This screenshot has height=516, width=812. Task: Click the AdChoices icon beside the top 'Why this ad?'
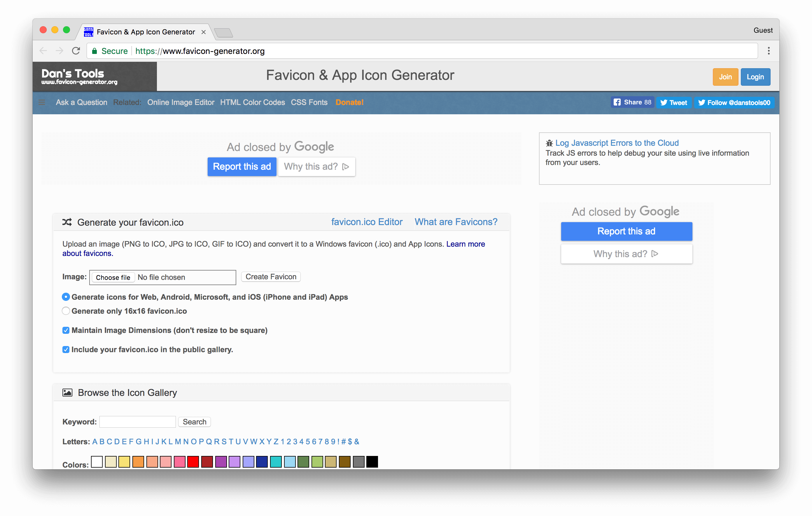pos(345,166)
